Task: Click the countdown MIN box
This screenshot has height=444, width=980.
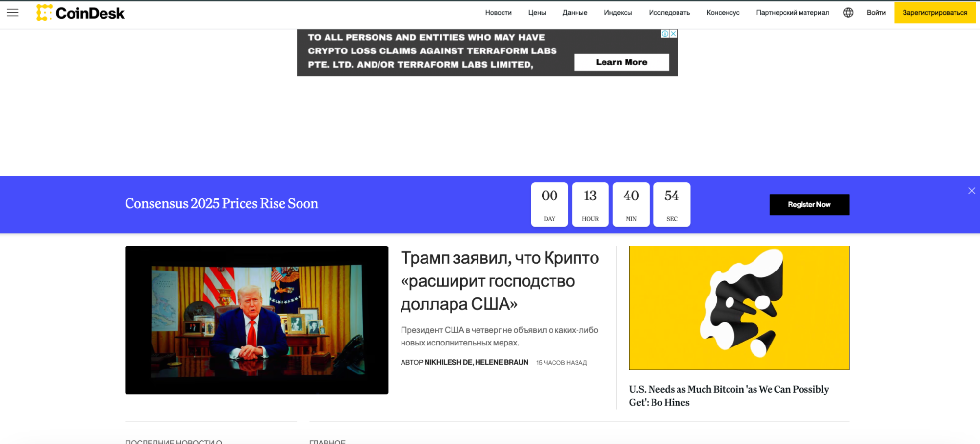Action: (x=631, y=204)
